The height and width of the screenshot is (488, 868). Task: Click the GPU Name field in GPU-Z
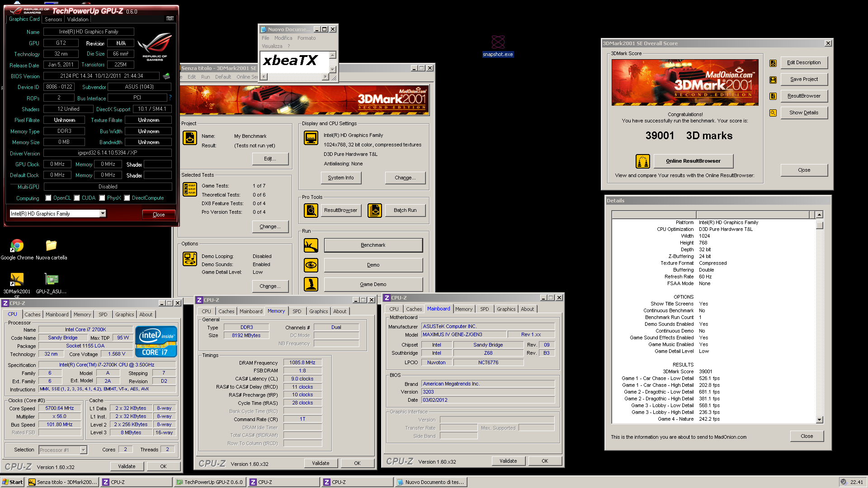point(89,32)
